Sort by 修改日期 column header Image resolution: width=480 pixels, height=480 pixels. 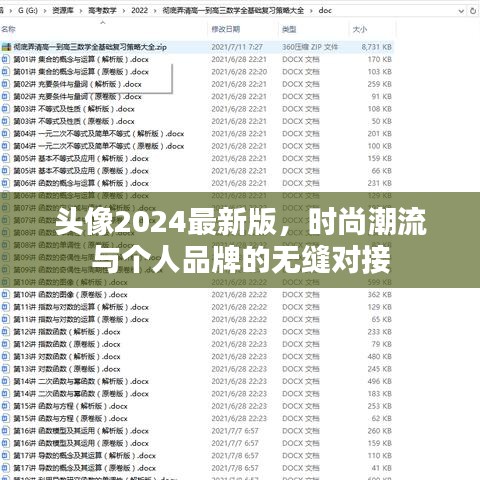pos(226,29)
